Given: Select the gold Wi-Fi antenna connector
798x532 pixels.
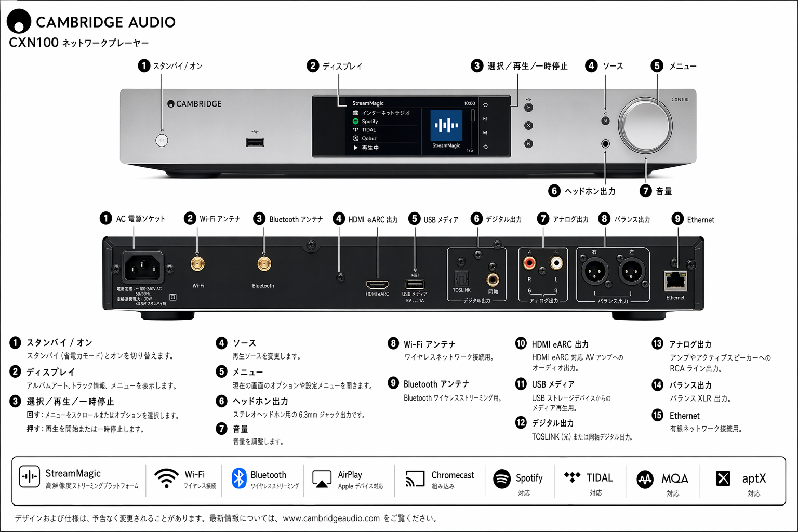Looking at the screenshot, I should 197,264.
